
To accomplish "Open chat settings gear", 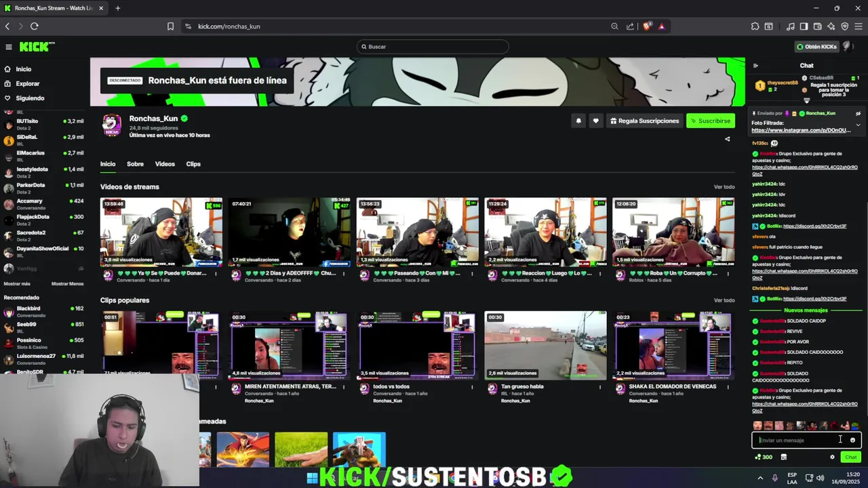I will coord(832,457).
